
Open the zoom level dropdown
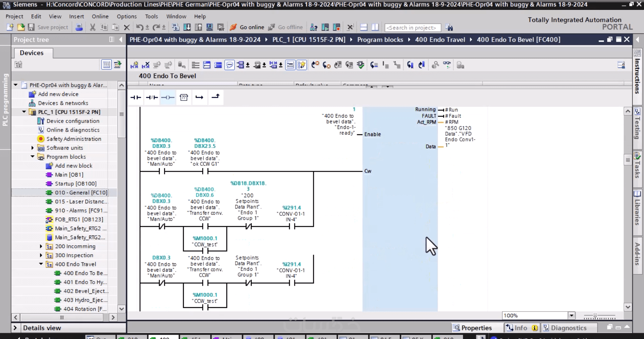572,316
